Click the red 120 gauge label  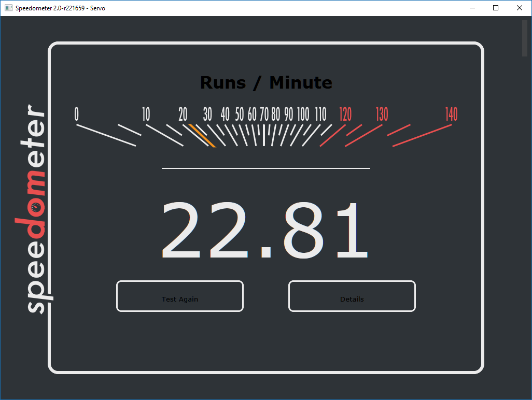pyautogui.click(x=345, y=114)
